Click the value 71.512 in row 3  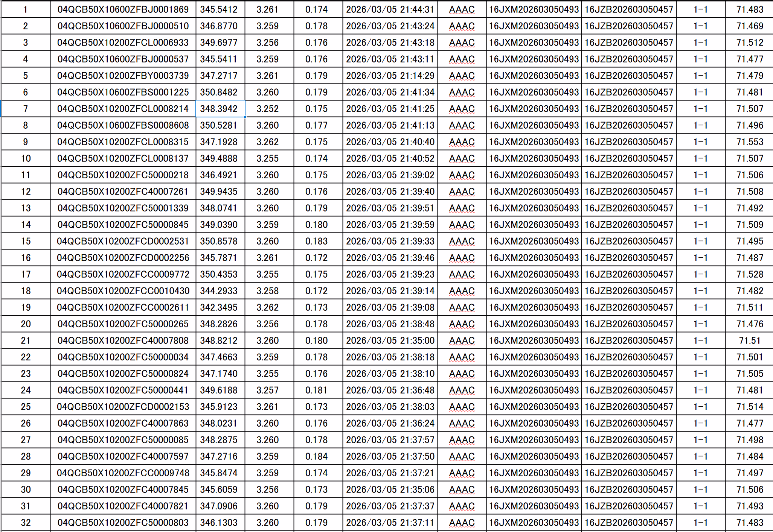750,43
